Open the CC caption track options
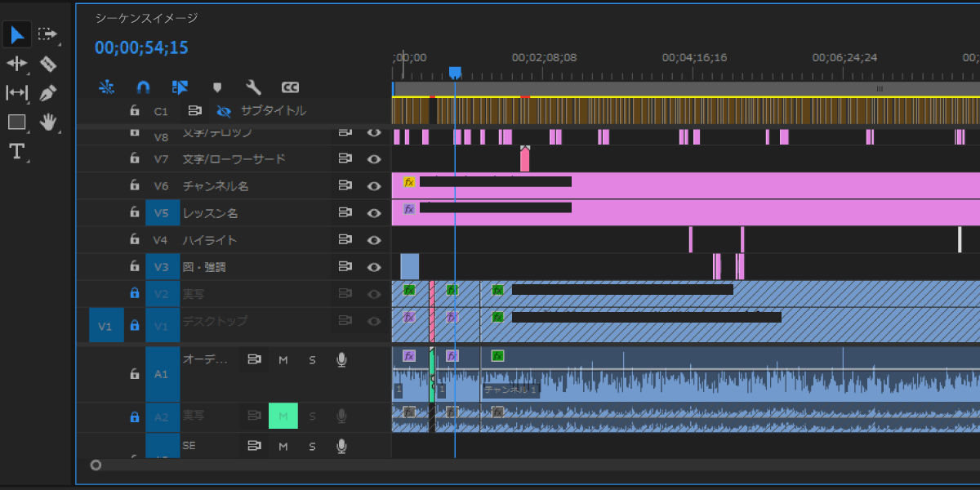 point(290,87)
